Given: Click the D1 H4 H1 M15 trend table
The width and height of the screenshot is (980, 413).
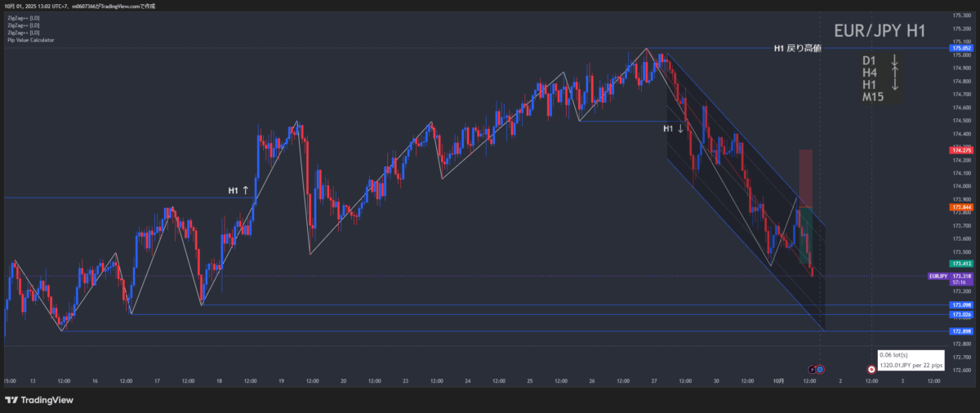Looking at the screenshot, I should tap(880, 79).
